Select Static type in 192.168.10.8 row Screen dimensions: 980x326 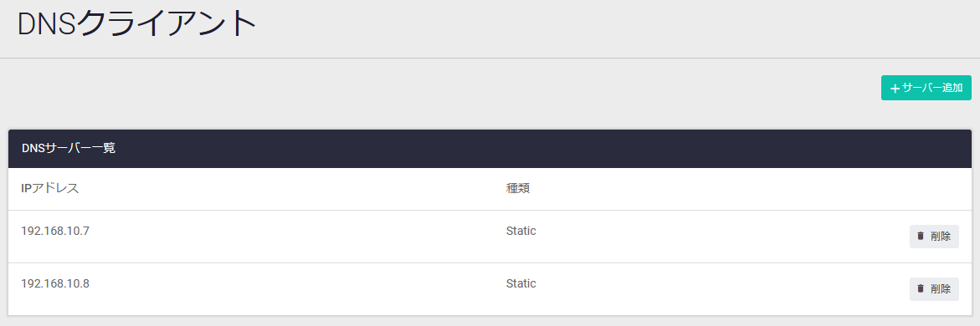click(521, 283)
